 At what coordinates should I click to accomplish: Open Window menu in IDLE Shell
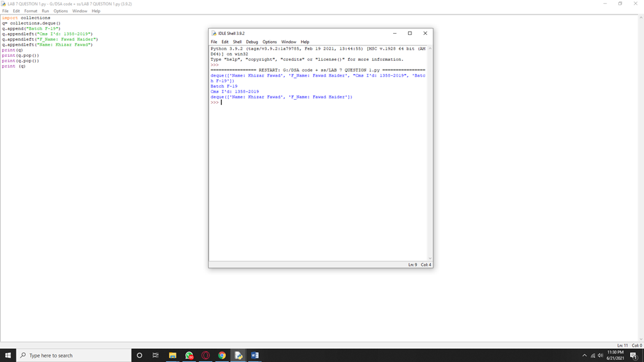(289, 42)
